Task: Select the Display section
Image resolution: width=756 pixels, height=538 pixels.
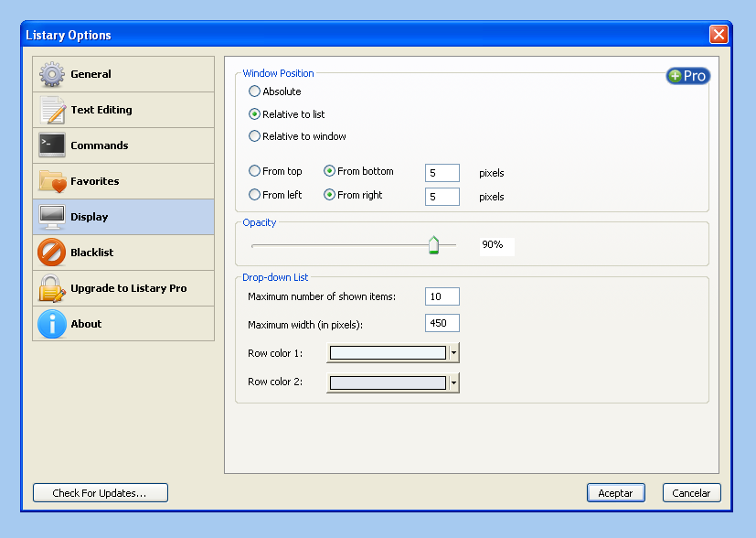Action: [123, 217]
